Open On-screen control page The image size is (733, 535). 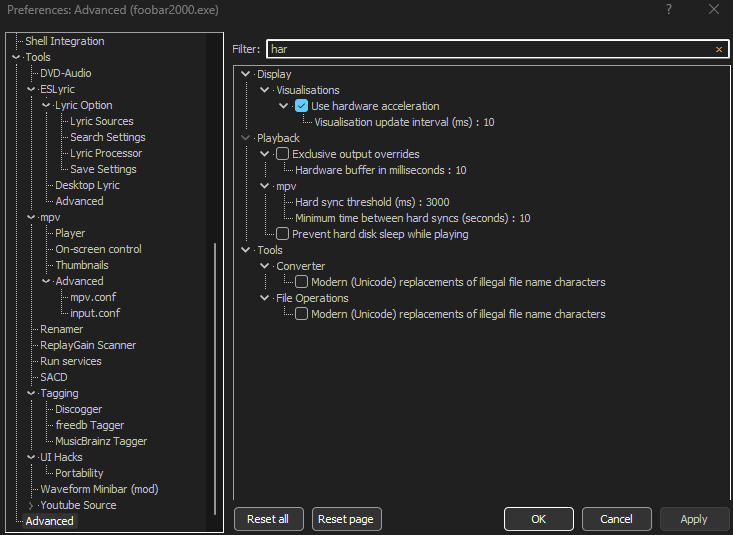(98, 249)
